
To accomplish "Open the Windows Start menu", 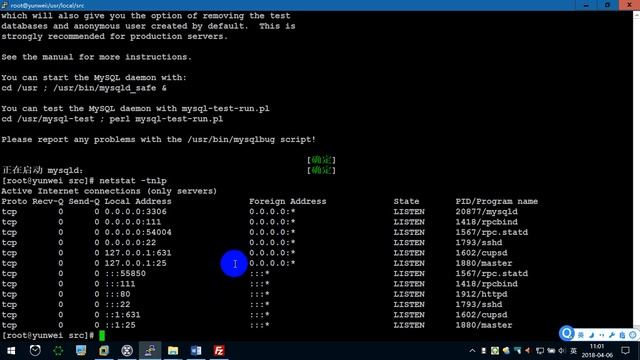I will [x=11, y=351].
